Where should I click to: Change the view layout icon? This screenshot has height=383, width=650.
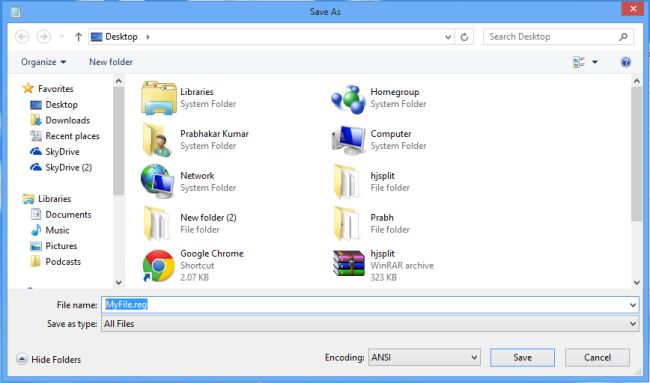(x=579, y=62)
